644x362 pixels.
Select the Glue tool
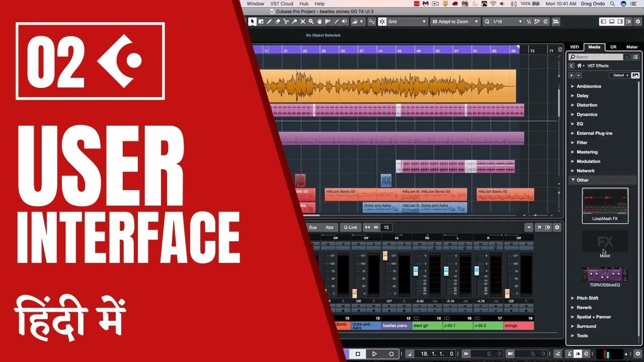(x=294, y=22)
